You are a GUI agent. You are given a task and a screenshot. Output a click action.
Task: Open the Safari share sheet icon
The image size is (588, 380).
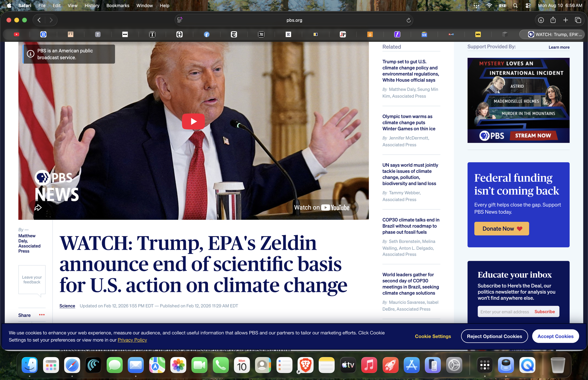coord(553,20)
